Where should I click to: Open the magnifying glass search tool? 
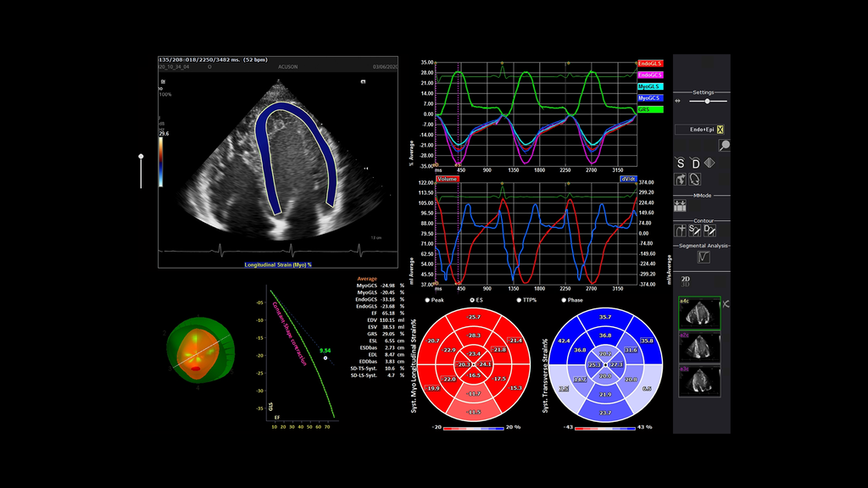pos(726,144)
